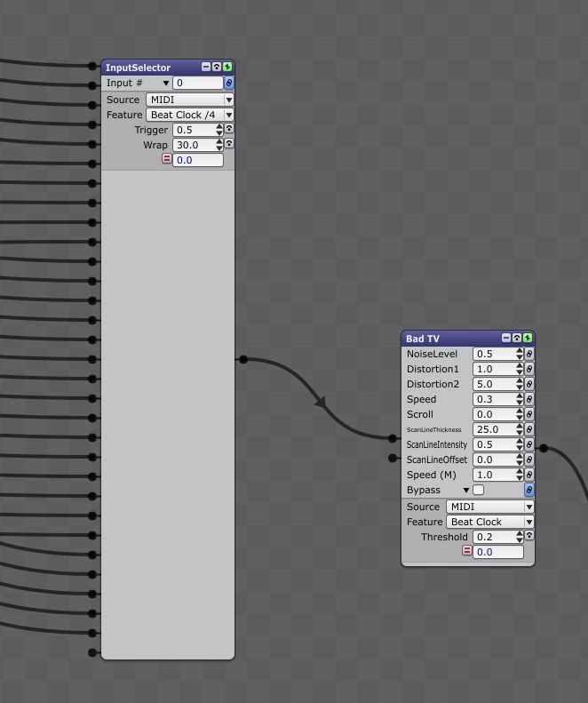Image resolution: width=588 pixels, height=703 pixels.
Task: Click the link icon for NoiseLevel
Action: click(x=528, y=354)
